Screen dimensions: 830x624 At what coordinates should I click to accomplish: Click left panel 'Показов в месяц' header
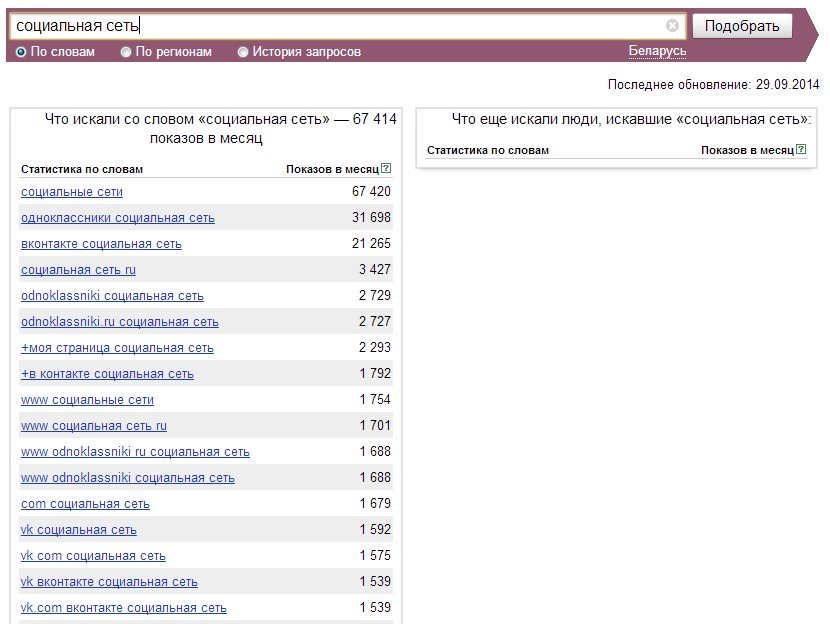coord(332,169)
